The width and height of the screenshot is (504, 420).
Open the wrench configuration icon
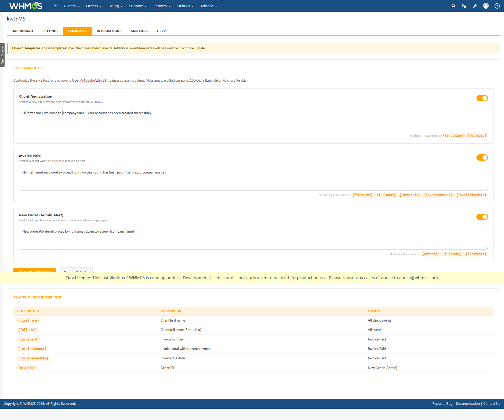(475, 6)
